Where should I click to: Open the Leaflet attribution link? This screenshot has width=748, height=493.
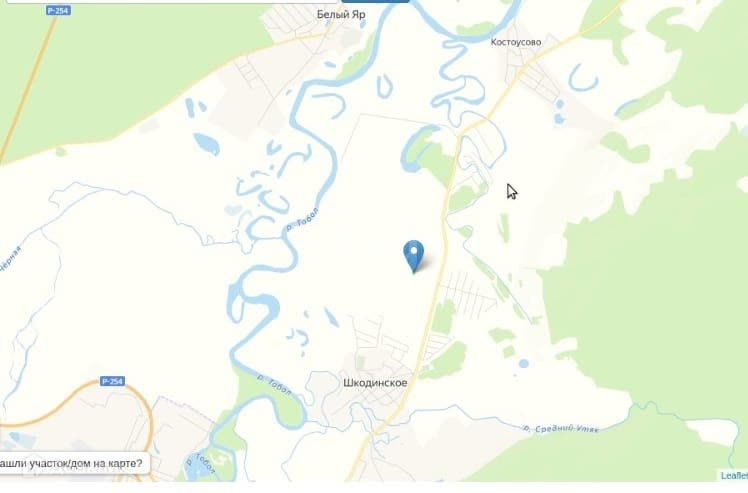tap(734, 475)
